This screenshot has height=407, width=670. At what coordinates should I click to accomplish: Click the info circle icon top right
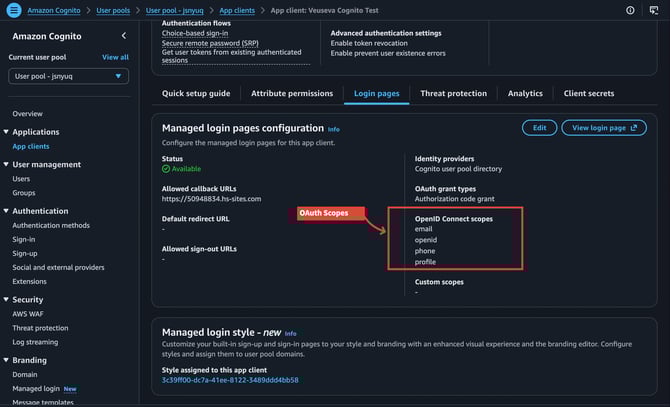[630, 10]
